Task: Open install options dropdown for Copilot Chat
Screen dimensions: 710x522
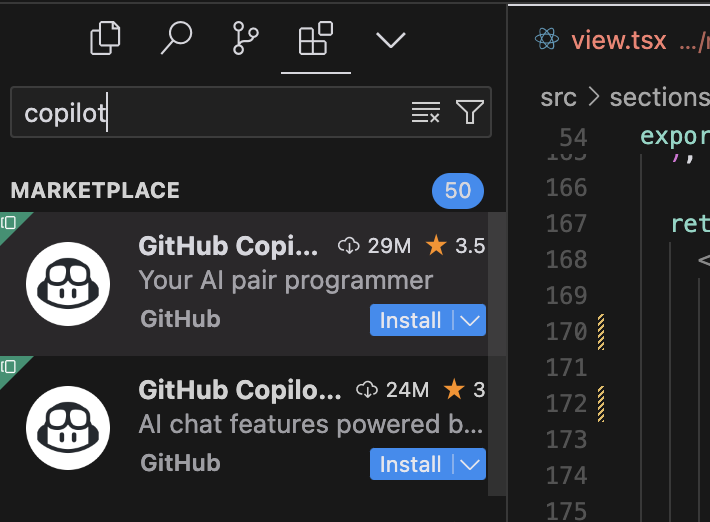Action: 470,465
